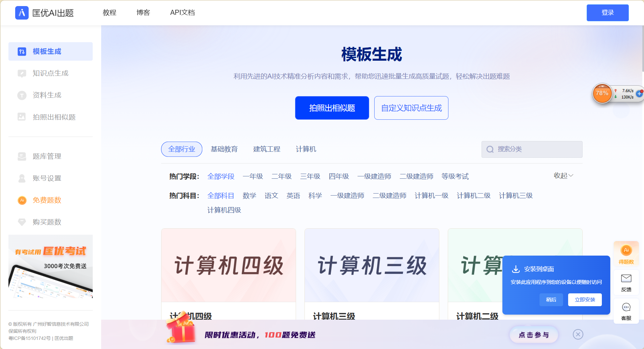Open 反馈 envelope icon
Viewport: 644px width, 349px height.
(626, 278)
